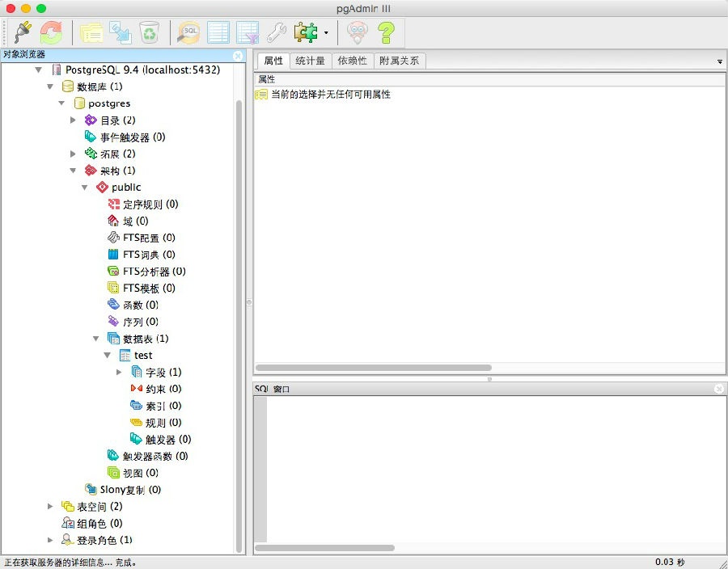This screenshot has height=569, width=728.
Task: Switch to the 附属关系 tab
Action: [400, 61]
